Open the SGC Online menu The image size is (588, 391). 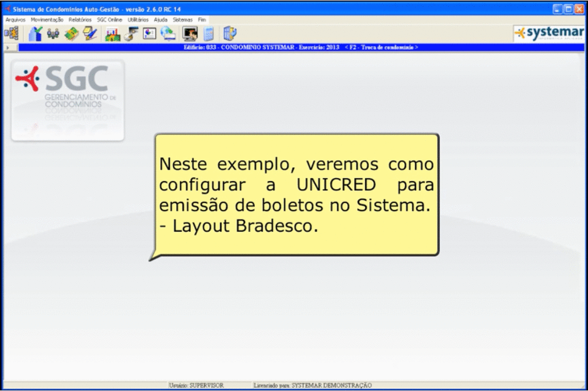[110, 19]
